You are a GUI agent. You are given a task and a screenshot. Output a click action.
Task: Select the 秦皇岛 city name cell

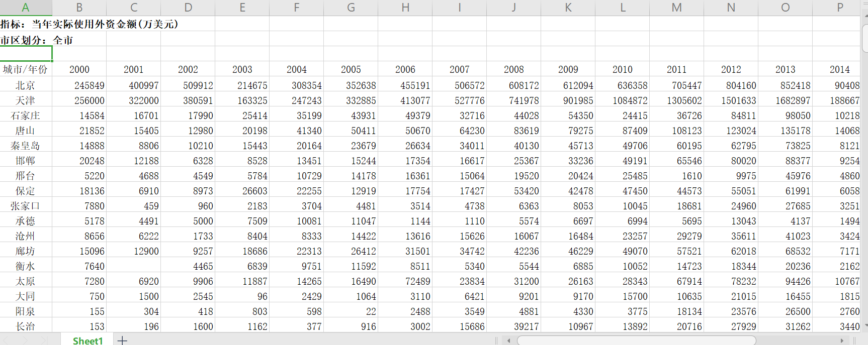pos(26,146)
